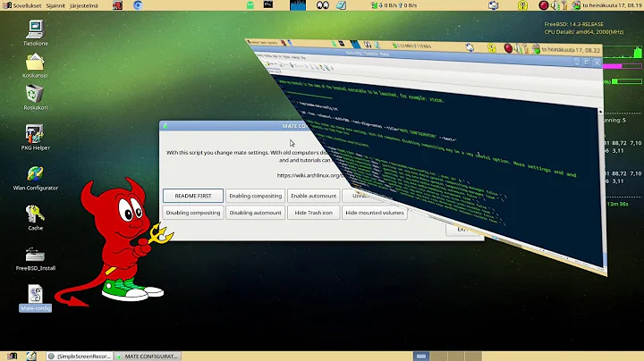
Task: Click the Enabling compositing button
Action: coord(256,196)
